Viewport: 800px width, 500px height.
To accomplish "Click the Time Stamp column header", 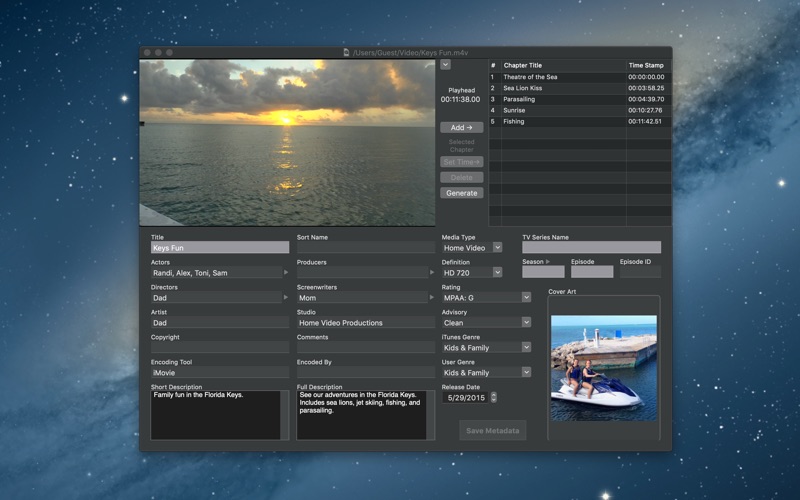I will pyautogui.click(x=646, y=65).
